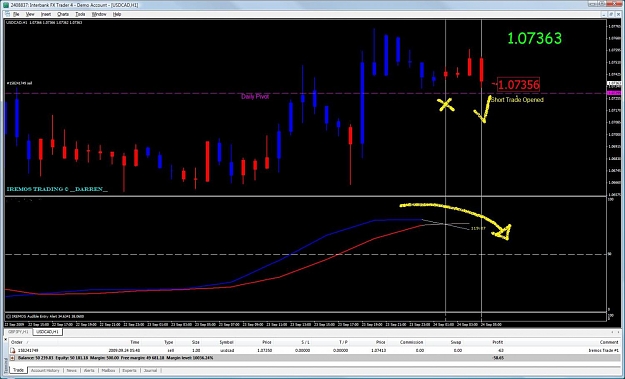Sort by the Time column header
Image resolution: width=625 pixels, height=379 pixels.
tap(135, 342)
